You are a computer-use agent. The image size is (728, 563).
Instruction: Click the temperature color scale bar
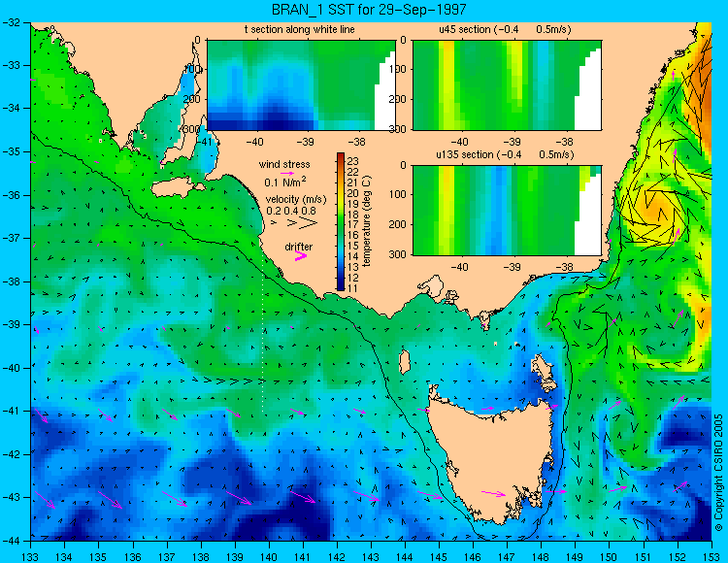(x=341, y=222)
